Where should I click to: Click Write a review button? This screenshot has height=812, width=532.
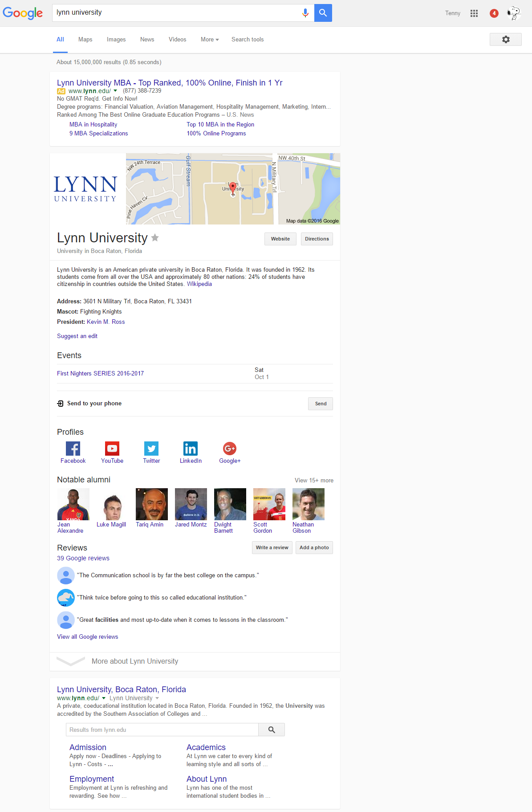(x=272, y=547)
